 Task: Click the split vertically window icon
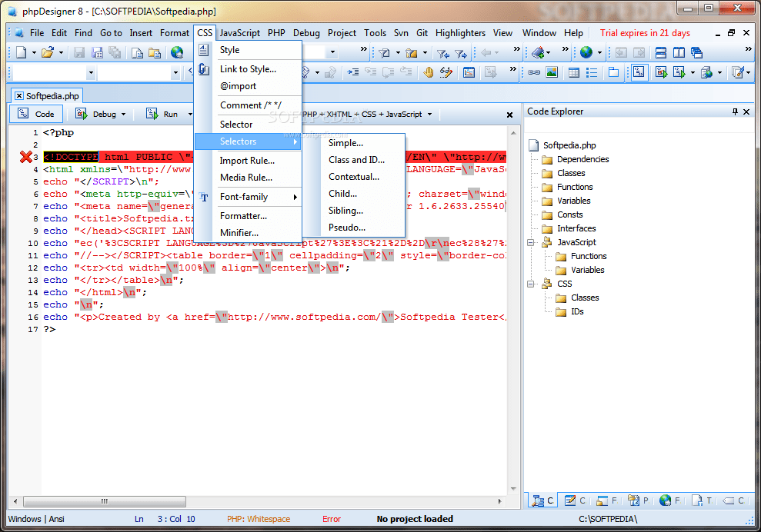tap(679, 52)
